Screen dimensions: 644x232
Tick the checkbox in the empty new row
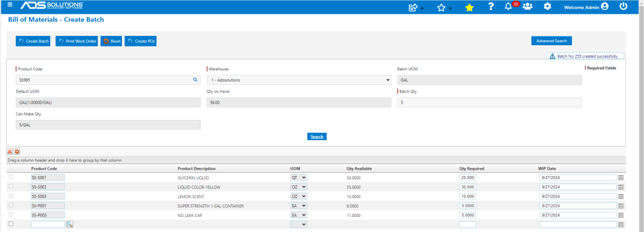point(11,224)
